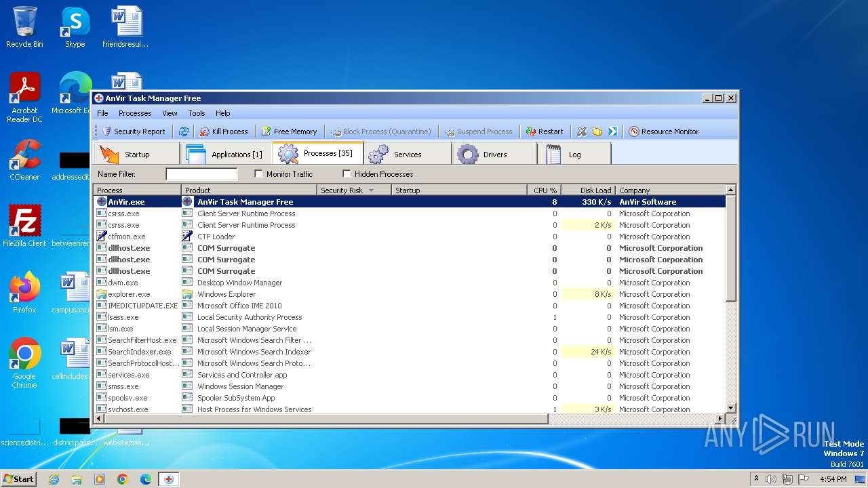Open the Resource Monitor
Viewport: 868px width, 488px height.
click(663, 131)
